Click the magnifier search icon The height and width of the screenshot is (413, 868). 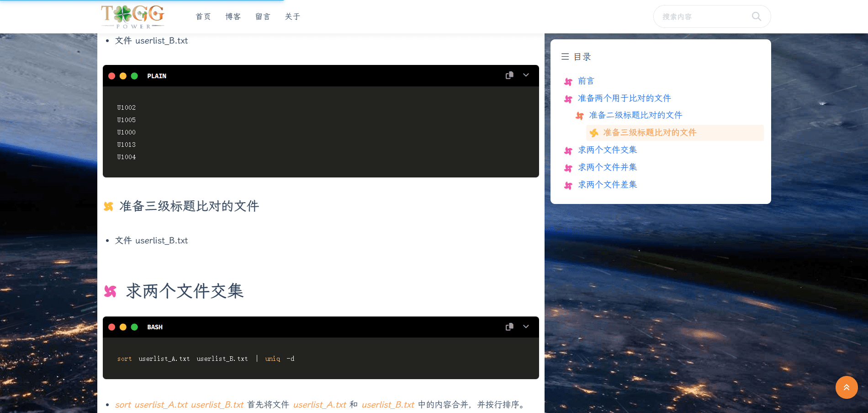(757, 16)
